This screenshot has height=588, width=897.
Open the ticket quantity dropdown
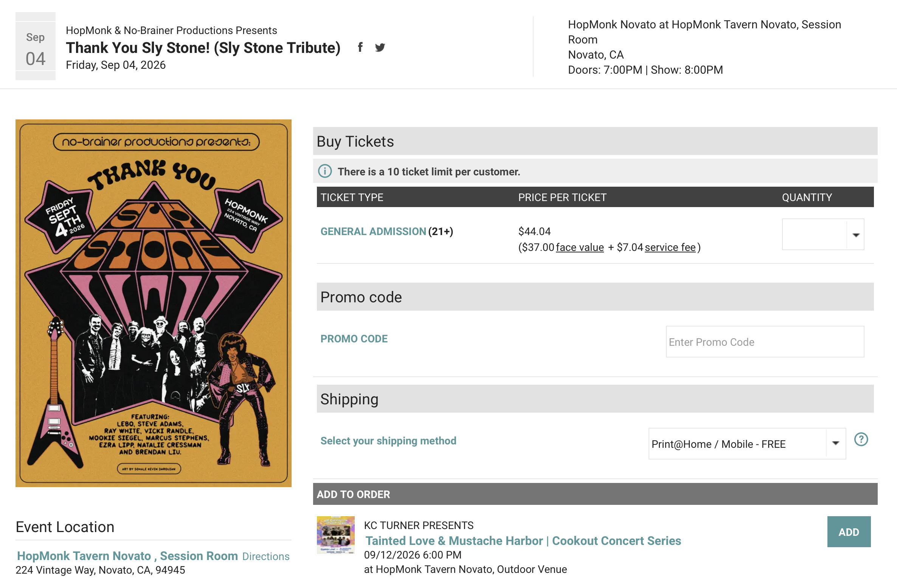[823, 234]
